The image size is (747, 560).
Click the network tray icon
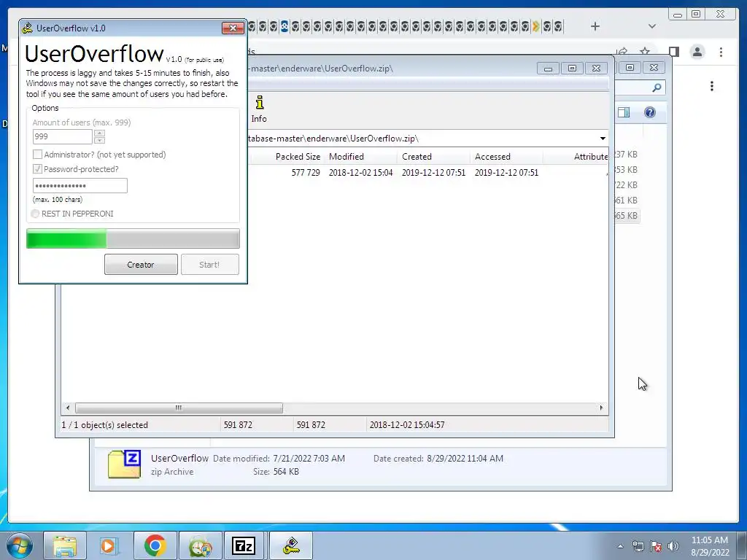coord(638,547)
